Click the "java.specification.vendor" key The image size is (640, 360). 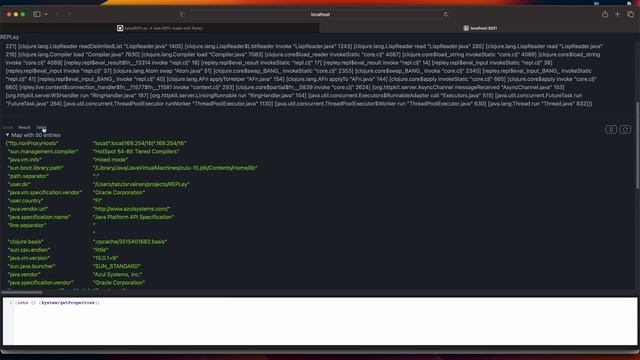pos(40,282)
